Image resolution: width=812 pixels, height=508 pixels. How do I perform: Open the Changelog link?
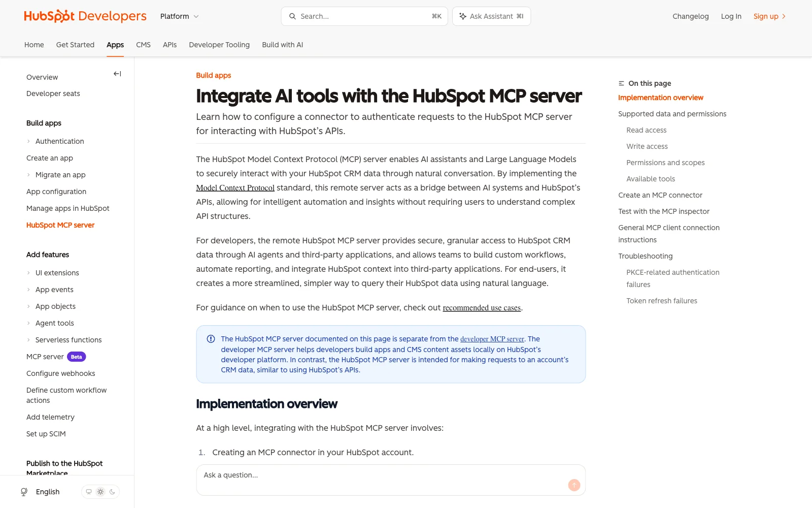(x=690, y=16)
